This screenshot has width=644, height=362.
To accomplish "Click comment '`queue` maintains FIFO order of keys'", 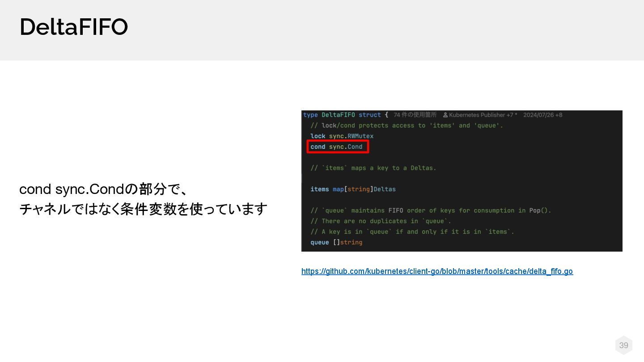I will (431, 210).
